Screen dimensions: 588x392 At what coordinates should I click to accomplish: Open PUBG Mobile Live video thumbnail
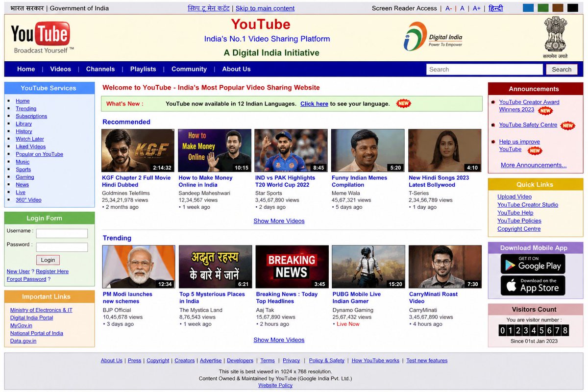click(x=368, y=267)
